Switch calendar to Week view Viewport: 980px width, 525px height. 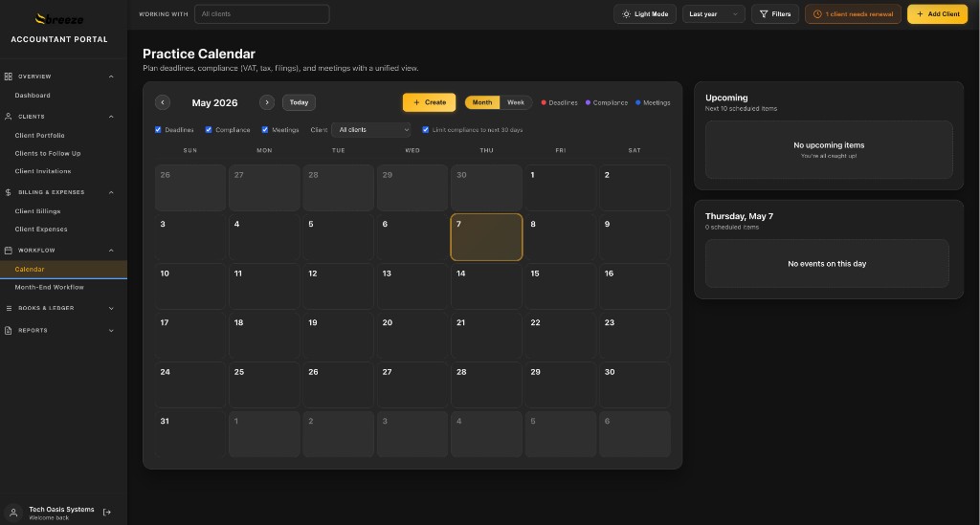pos(516,102)
